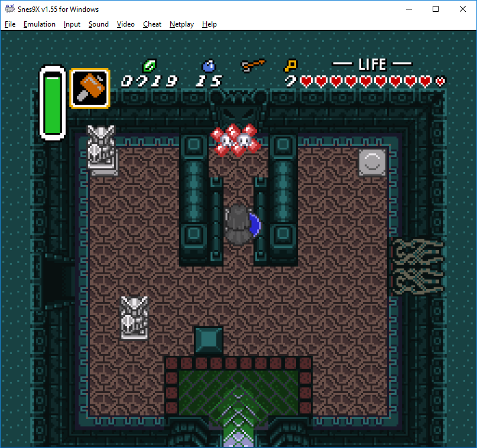Click the equipped hammer item icon
477x448 pixels.
pyautogui.click(x=90, y=88)
